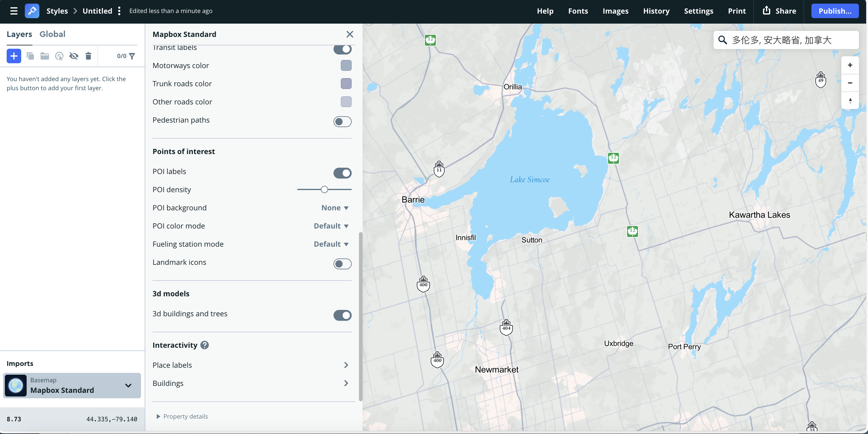The image size is (868, 434).
Task: Activate select layer on map tool
Action: coord(59,56)
